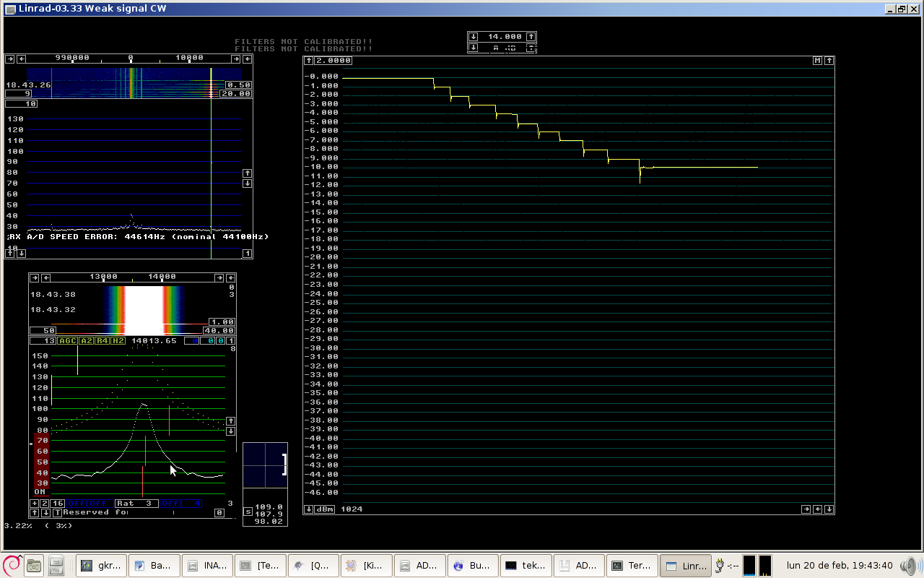The image size is (924, 578).
Task: Toggle the A2 mode box
Action: 87,341
